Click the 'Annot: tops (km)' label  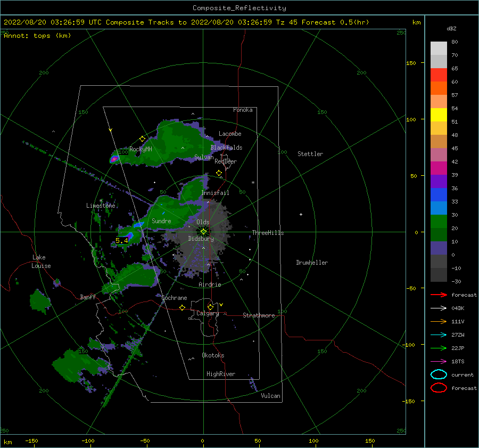tap(37, 36)
